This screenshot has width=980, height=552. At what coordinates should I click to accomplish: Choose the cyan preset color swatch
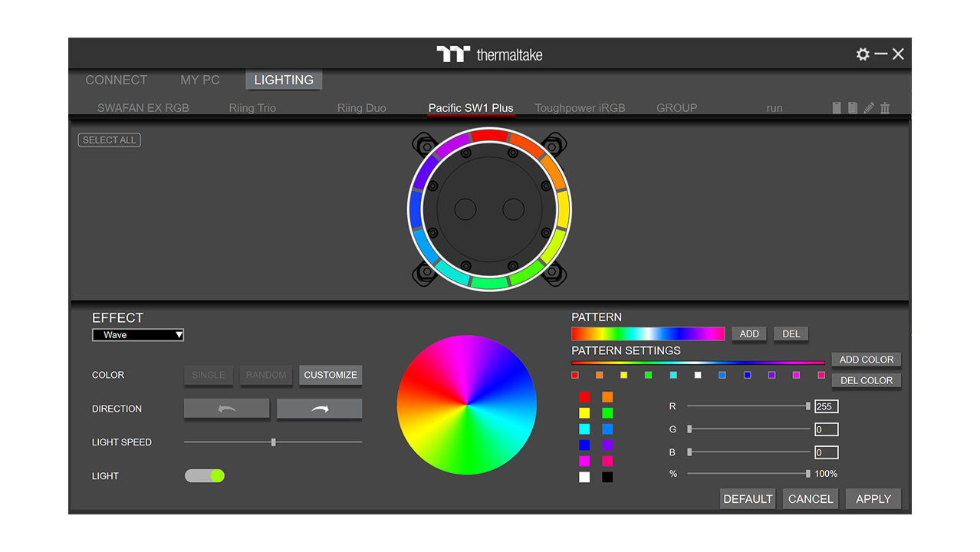point(584,429)
